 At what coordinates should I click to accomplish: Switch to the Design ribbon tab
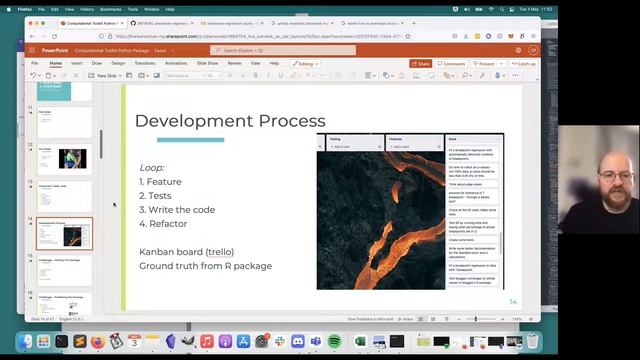[118, 63]
